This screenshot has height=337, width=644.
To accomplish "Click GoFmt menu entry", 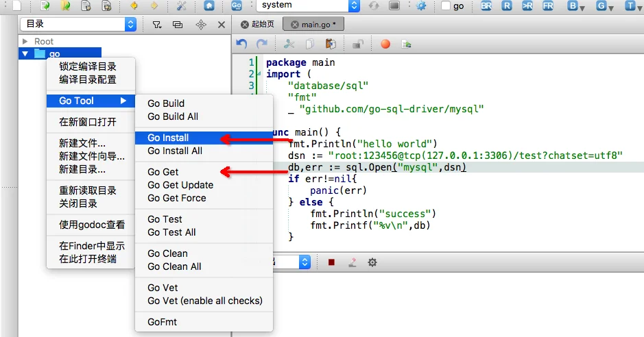I will tap(163, 322).
